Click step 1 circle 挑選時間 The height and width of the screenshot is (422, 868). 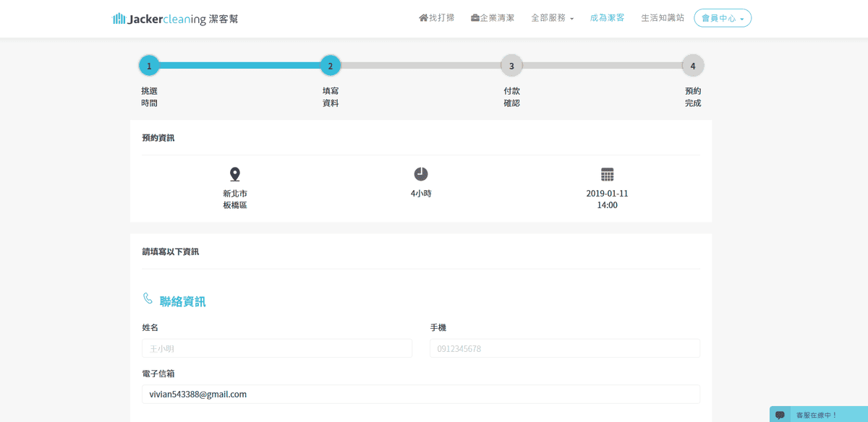point(149,66)
